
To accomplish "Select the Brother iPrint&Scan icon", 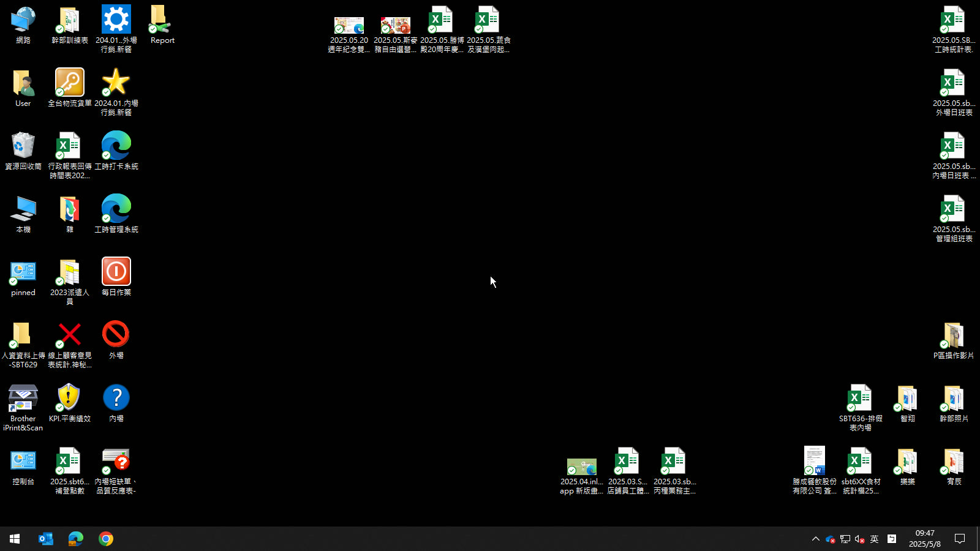I will pos(23,399).
